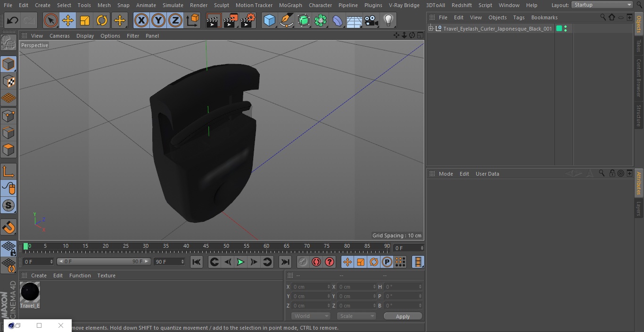This screenshot has height=332, width=644.
Task: Open Attributes Mode menu
Action: point(446,174)
